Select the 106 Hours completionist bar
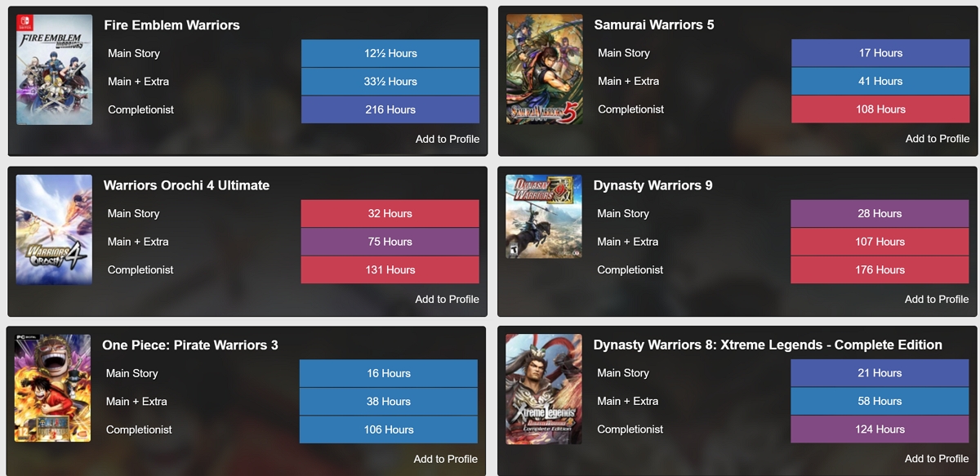The image size is (980, 476). pos(389,429)
